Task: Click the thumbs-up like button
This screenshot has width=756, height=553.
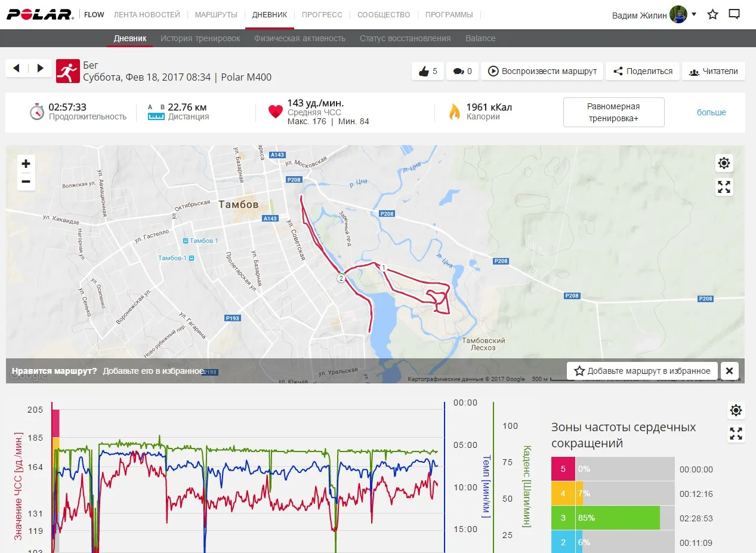Action: coord(428,71)
